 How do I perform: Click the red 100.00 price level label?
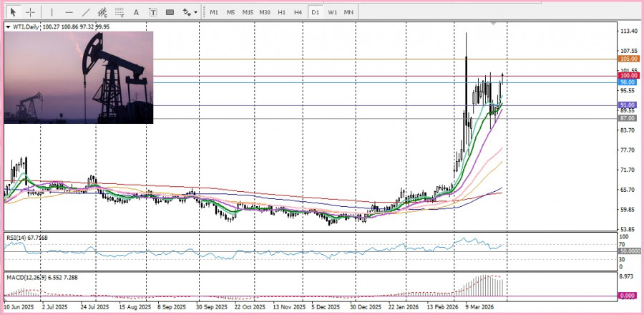pyautogui.click(x=628, y=75)
